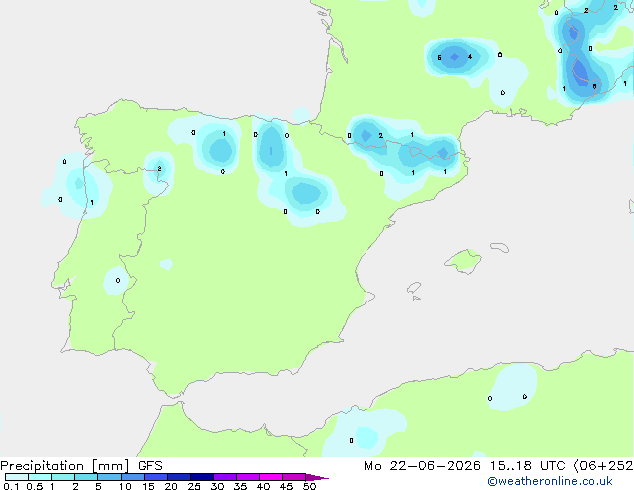Click the Mallorca island on the map

point(463,261)
